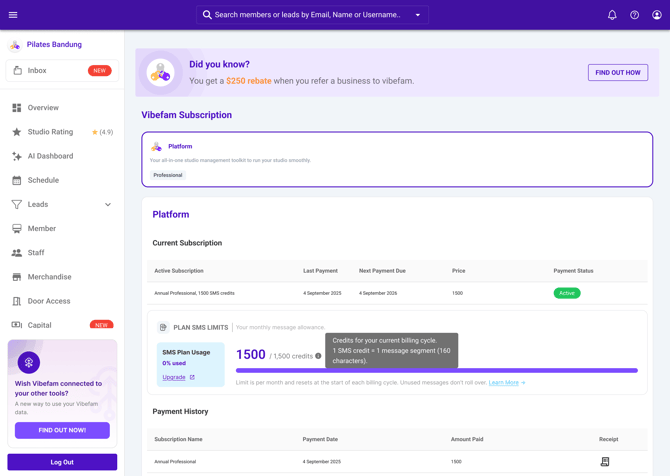Screen dimensions: 670x476
Task: Click the Upgrade link
Action: [174, 377]
